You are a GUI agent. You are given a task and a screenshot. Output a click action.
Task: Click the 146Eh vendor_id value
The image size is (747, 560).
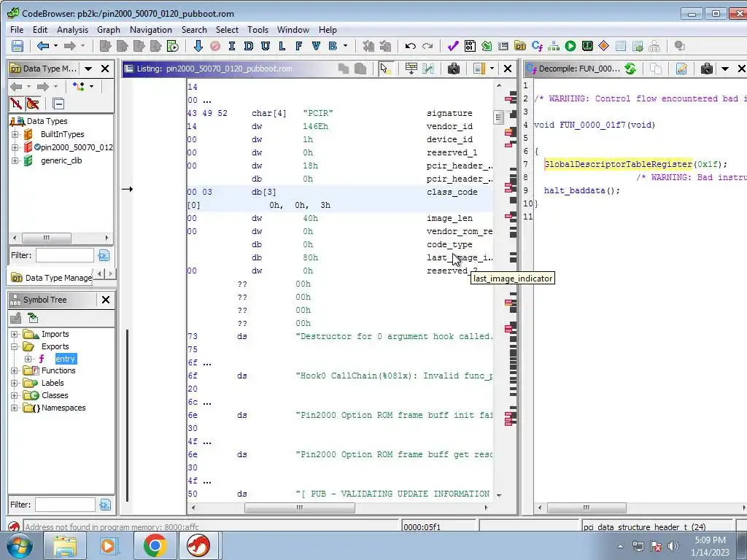coord(315,126)
